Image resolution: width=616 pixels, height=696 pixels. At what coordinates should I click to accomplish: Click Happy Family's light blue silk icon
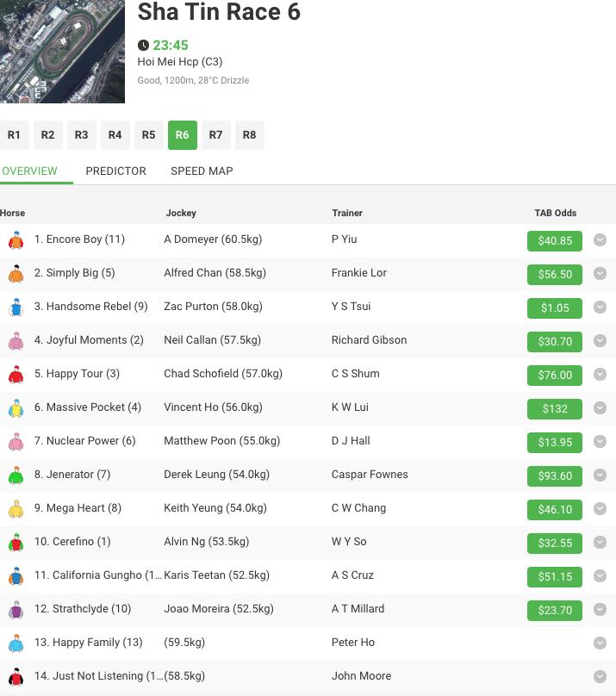[16, 643]
